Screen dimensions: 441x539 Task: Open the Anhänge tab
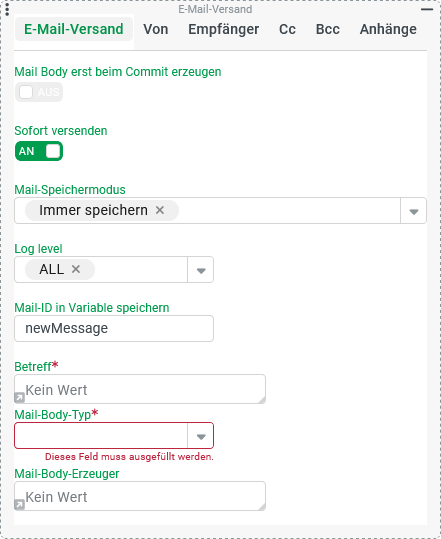[388, 29]
